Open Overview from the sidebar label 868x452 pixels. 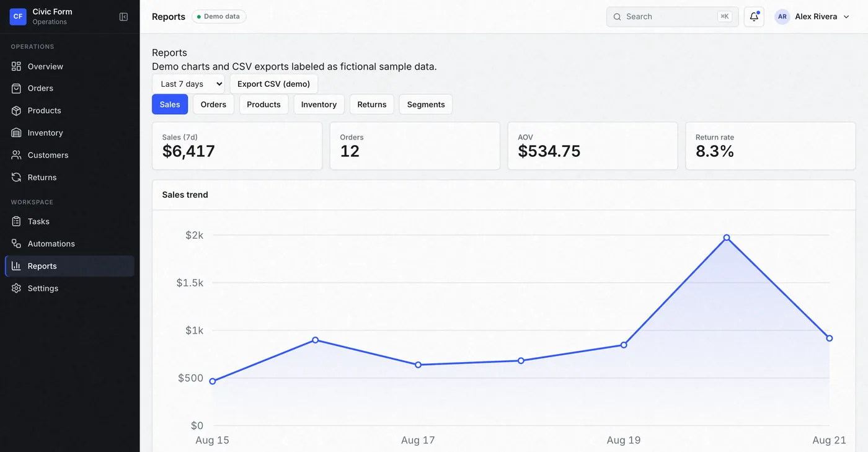click(45, 66)
